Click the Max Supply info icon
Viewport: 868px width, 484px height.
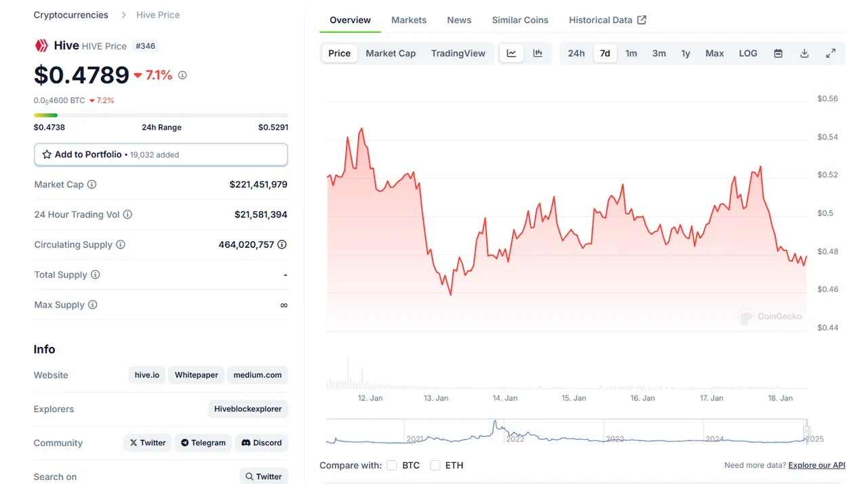92,305
